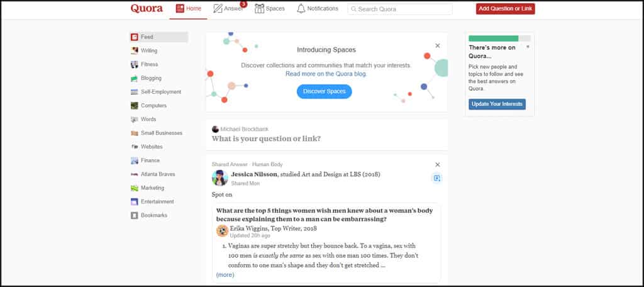Click the Bookmarks icon
The width and height of the screenshot is (644, 287).
pos(135,215)
